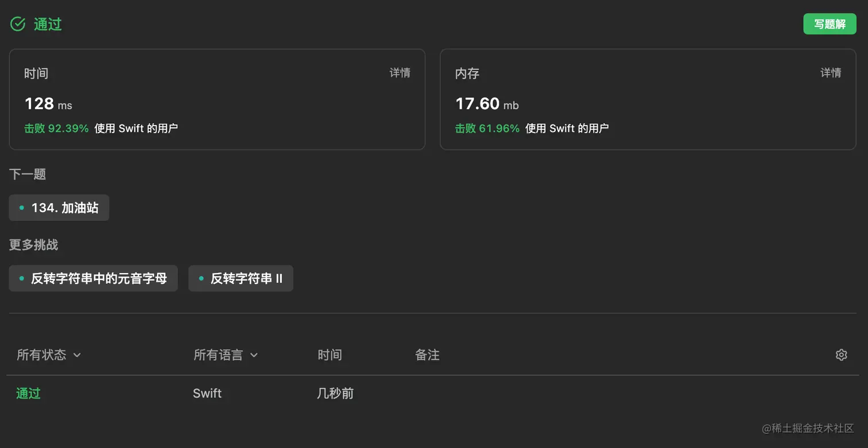Open the settings gear above the submissions table
The image size is (868, 448).
tap(841, 354)
